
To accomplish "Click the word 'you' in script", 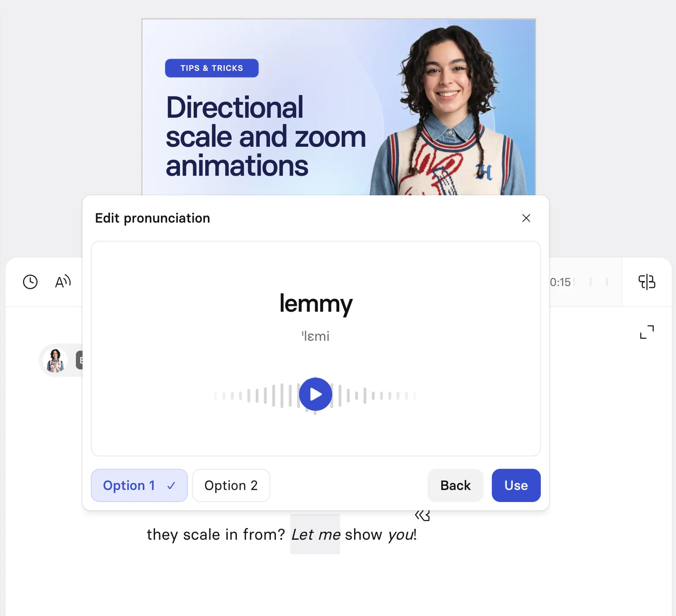I will (401, 535).
